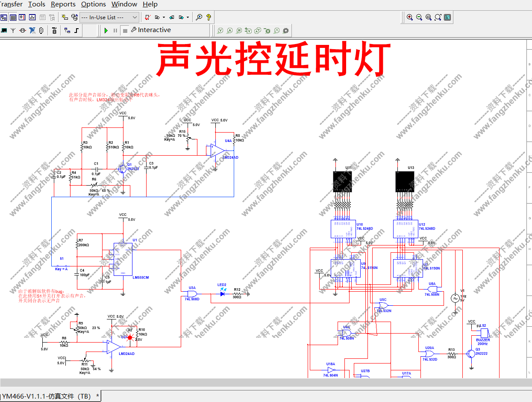This screenshot has width=532, height=402.
Task: Run the simulation with the play button
Action: (x=106, y=30)
